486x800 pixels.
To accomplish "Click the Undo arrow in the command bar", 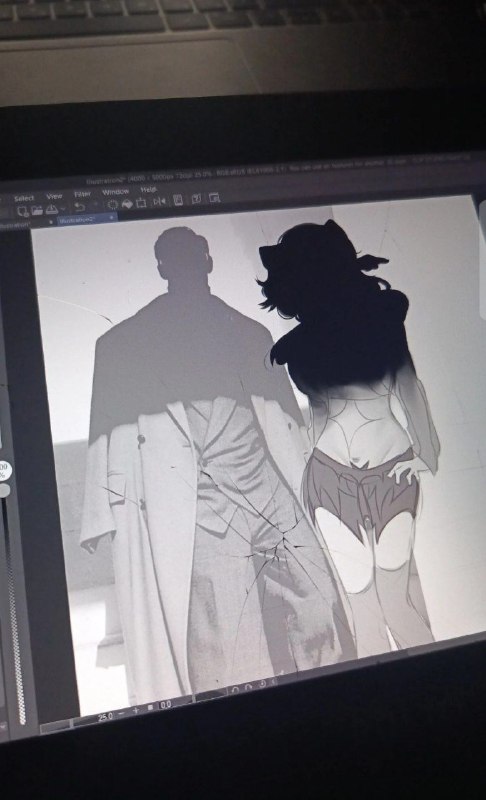I will click(80, 207).
